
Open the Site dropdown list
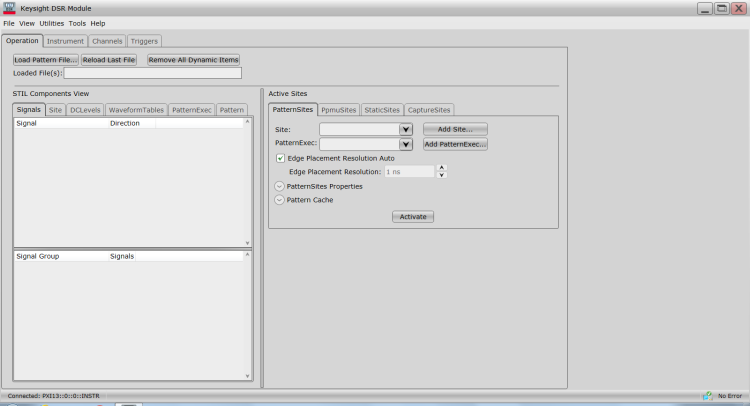pyautogui.click(x=405, y=129)
